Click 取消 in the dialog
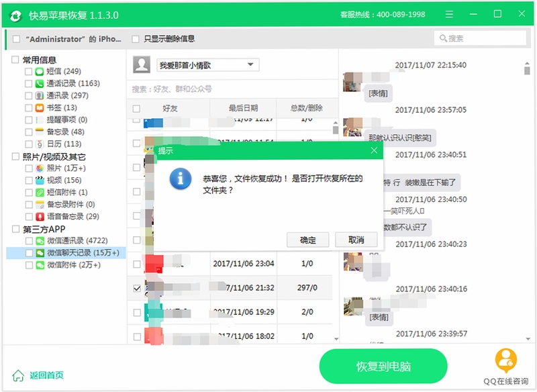537x392 pixels. point(356,240)
